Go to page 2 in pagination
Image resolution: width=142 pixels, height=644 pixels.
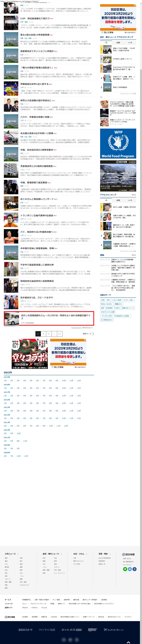click(x=43, y=334)
